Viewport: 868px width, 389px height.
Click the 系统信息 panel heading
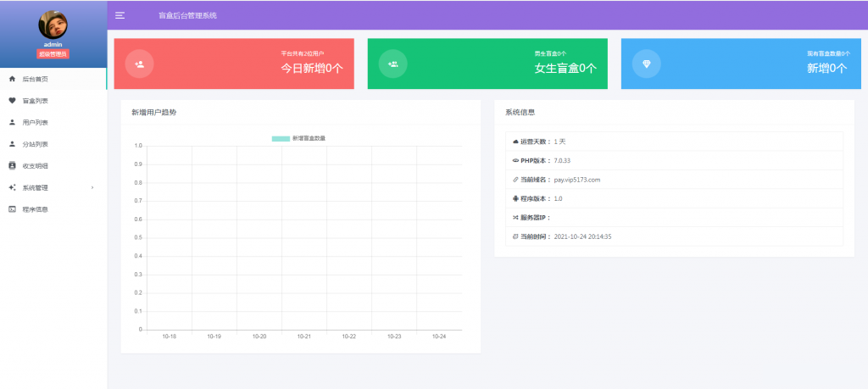tap(520, 113)
